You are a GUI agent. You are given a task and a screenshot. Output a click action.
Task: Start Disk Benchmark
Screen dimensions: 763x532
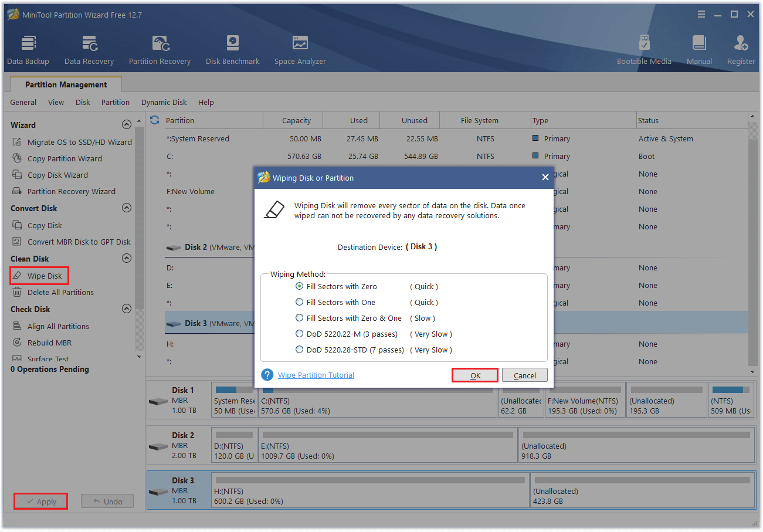(x=233, y=50)
